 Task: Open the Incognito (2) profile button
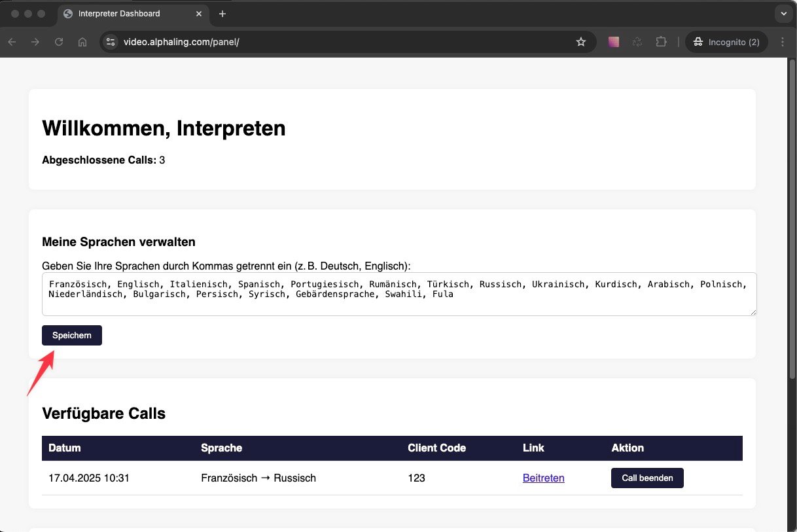click(726, 42)
